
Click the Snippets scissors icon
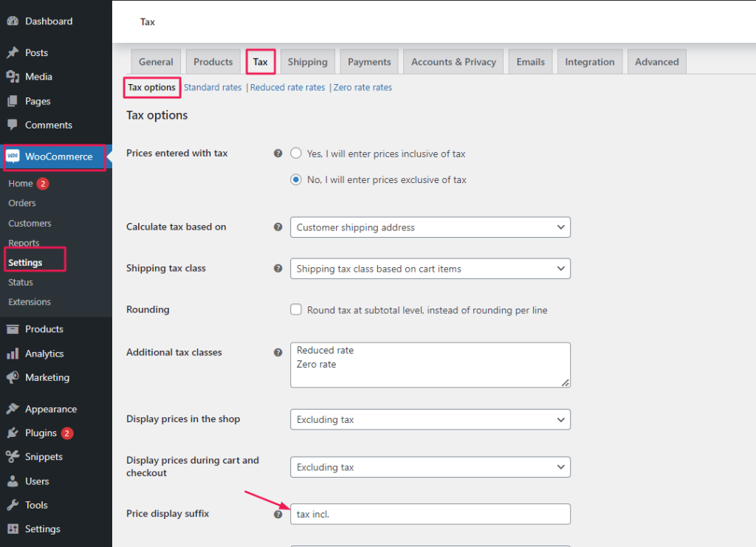[x=13, y=456]
